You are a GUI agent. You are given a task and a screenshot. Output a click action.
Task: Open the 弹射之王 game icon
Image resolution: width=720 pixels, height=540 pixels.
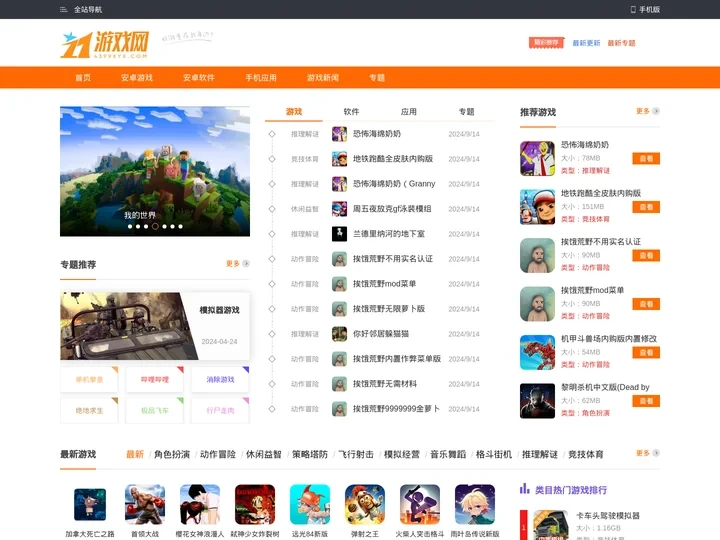(365, 505)
